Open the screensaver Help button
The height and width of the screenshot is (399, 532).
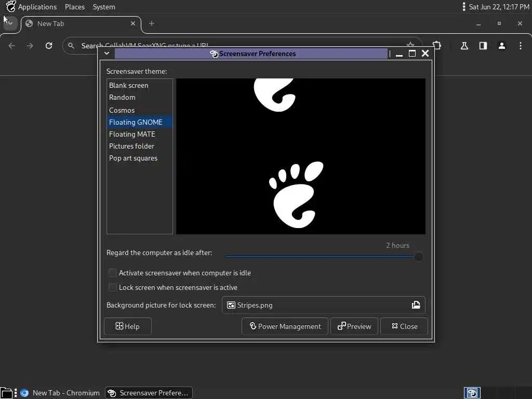[128, 326]
